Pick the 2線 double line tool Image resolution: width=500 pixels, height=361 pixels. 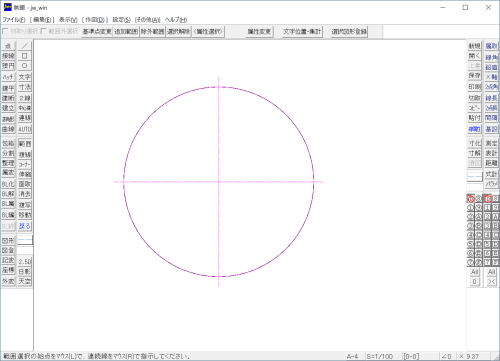click(25, 98)
